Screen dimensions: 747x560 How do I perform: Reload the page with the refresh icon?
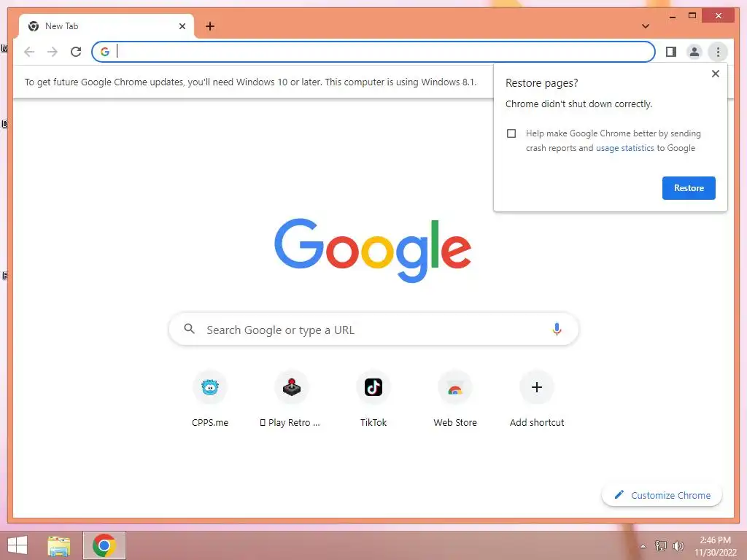(x=76, y=52)
